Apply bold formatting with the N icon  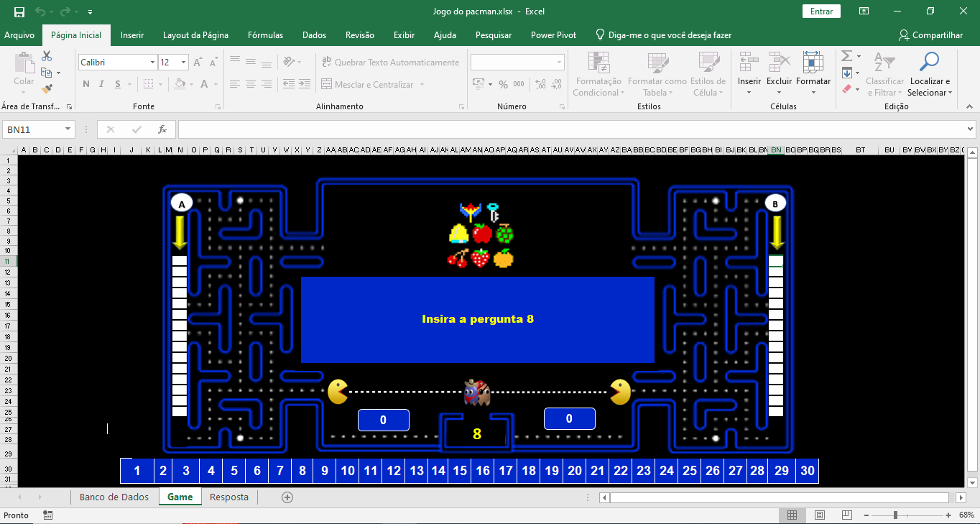[85, 84]
